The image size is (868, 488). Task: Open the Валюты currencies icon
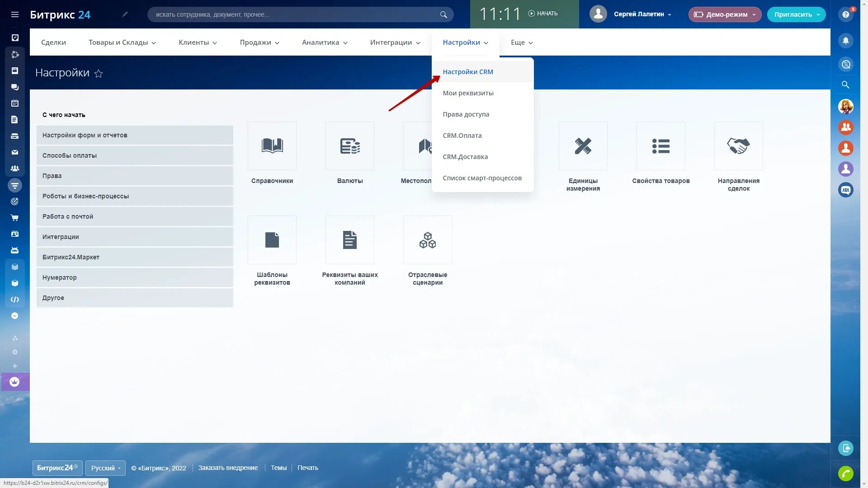(349, 146)
